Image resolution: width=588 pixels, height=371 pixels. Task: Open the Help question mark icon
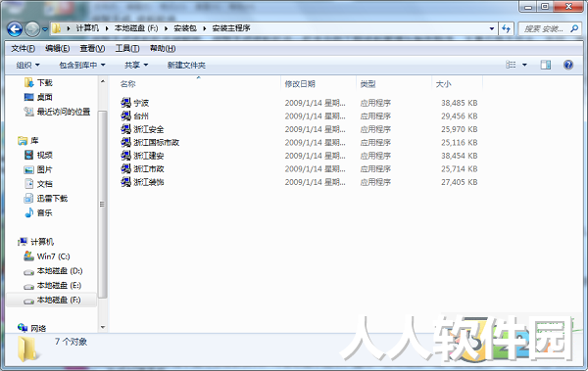[568, 65]
